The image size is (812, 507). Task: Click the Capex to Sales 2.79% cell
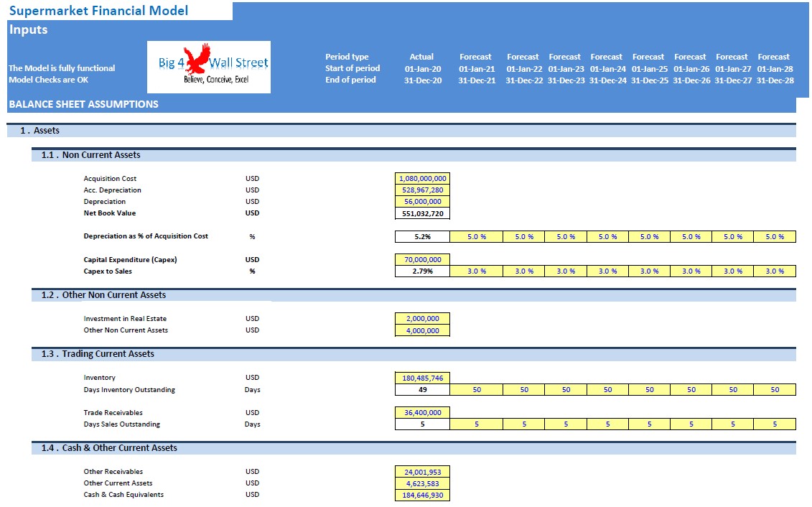(x=423, y=271)
